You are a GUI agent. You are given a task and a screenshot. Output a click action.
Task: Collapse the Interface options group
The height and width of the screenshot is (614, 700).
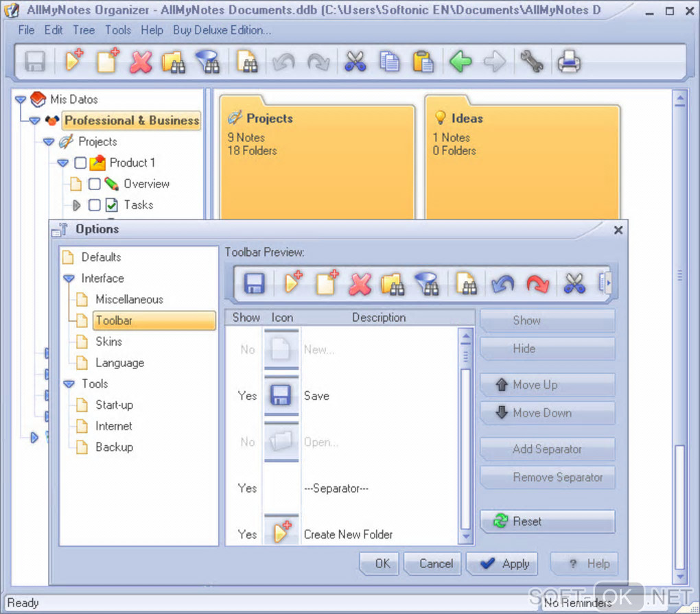[x=69, y=279]
